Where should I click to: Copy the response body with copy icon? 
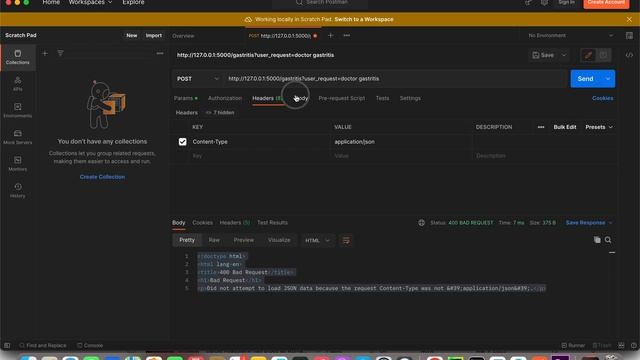(x=597, y=240)
